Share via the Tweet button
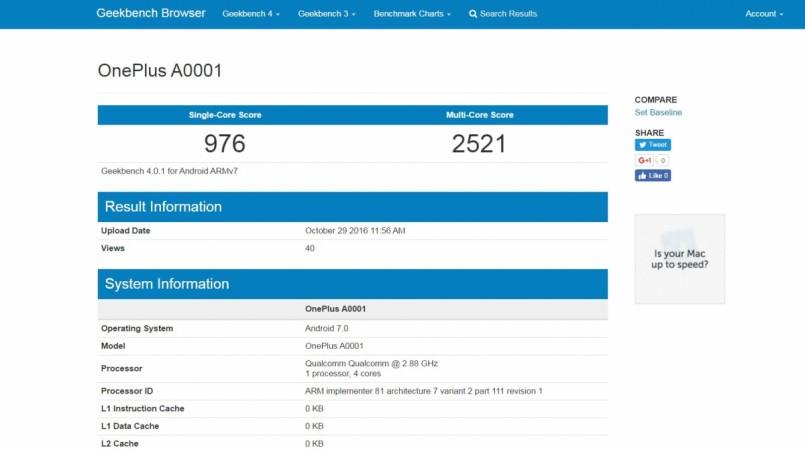This screenshot has height=450, width=805. coord(653,145)
